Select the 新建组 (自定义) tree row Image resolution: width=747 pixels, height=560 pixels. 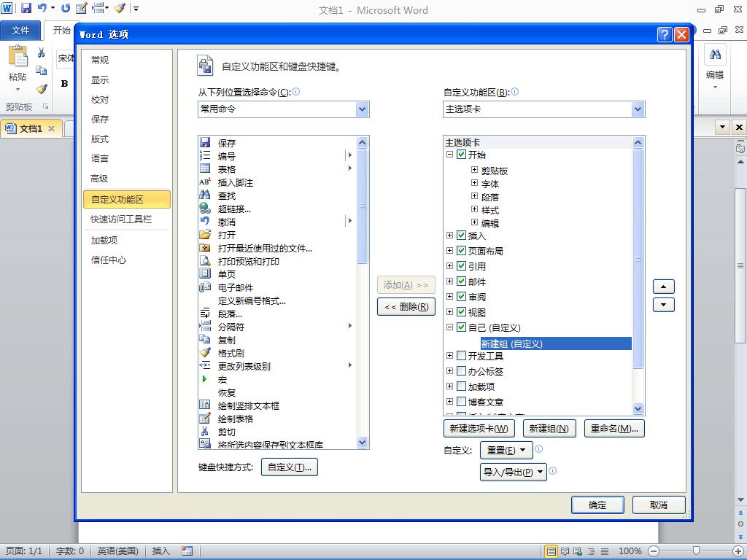click(556, 343)
